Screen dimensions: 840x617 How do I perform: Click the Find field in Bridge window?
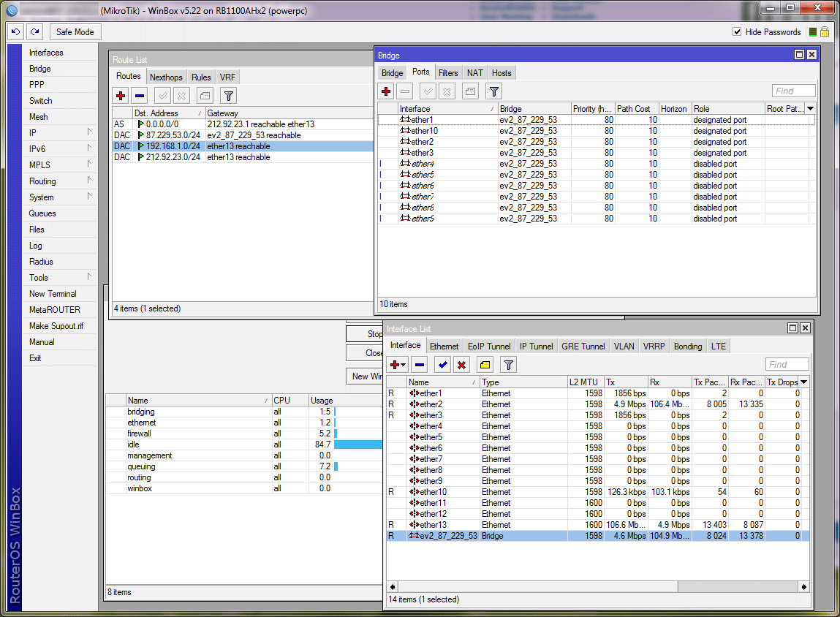click(x=794, y=91)
